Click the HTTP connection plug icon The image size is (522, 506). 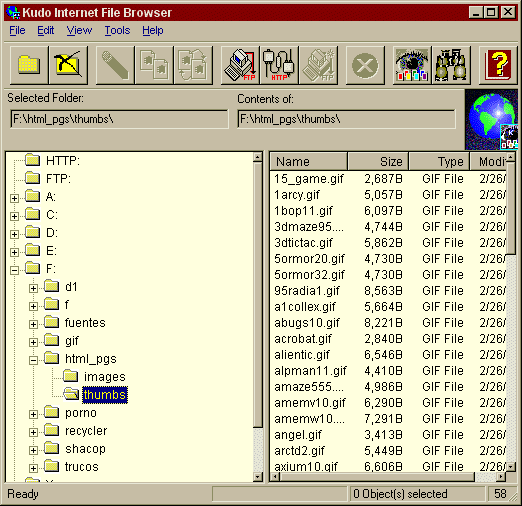click(x=279, y=65)
